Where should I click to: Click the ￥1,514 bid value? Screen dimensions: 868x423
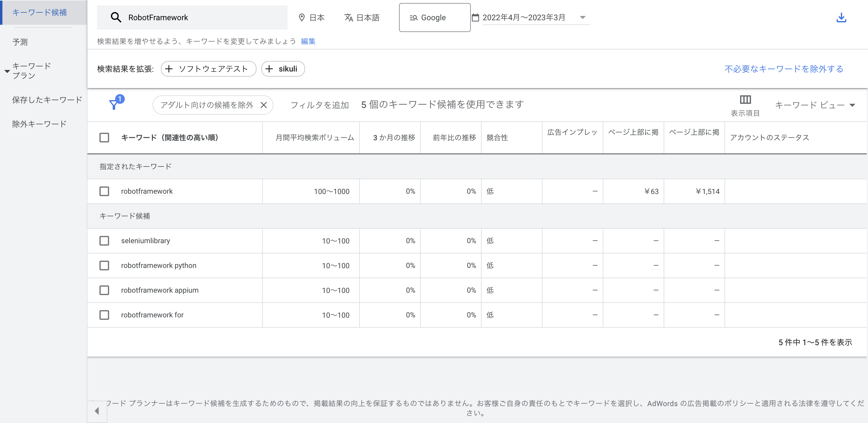pyautogui.click(x=707, y=191)
